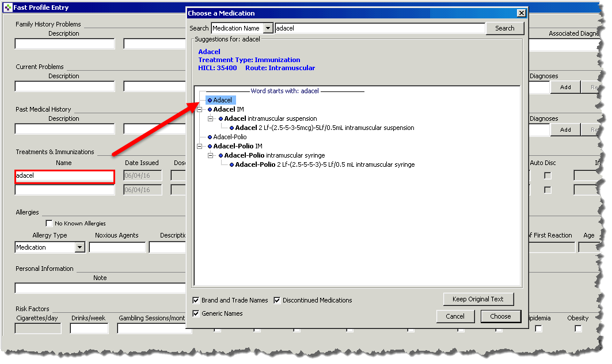
Task: Open the Medication Name search type dropdown
Action: [x=268, y=28]
